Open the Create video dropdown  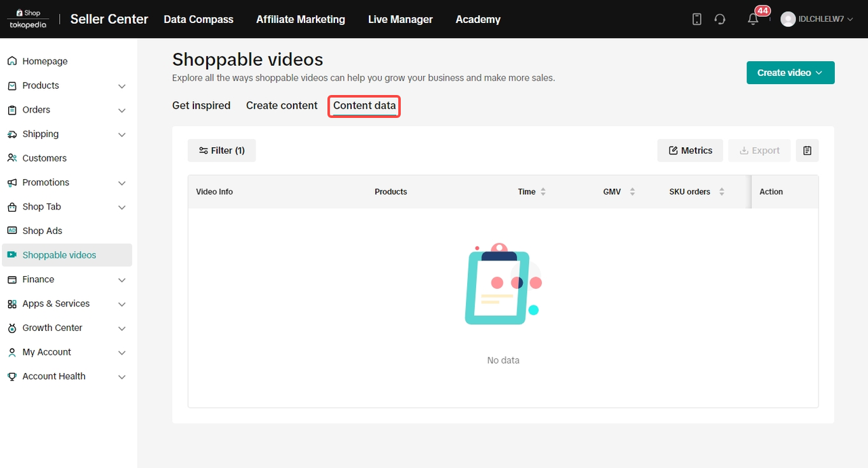click(790, 73)
